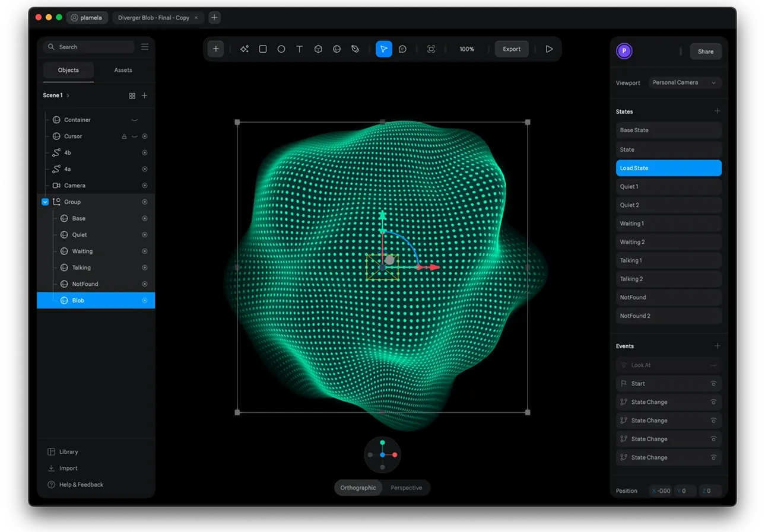
Task: Click the green Y-axis gizmo dot
Action: 382,442
